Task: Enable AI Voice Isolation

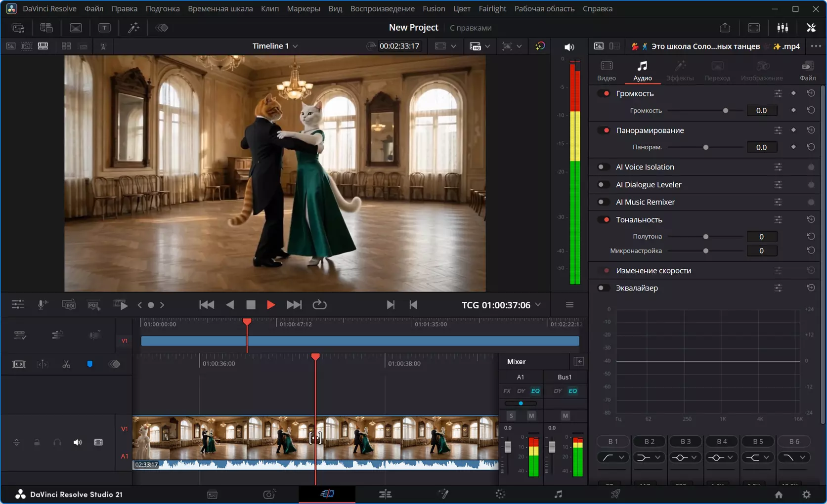Action: (x=604, y=167)
